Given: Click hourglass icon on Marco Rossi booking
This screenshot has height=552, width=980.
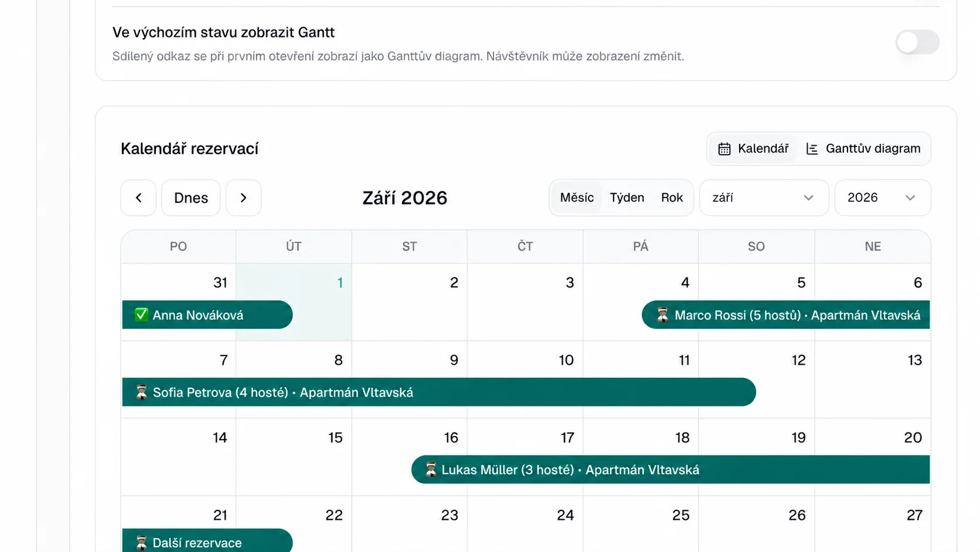Looking at the screenshot, I should coord(662,315).
